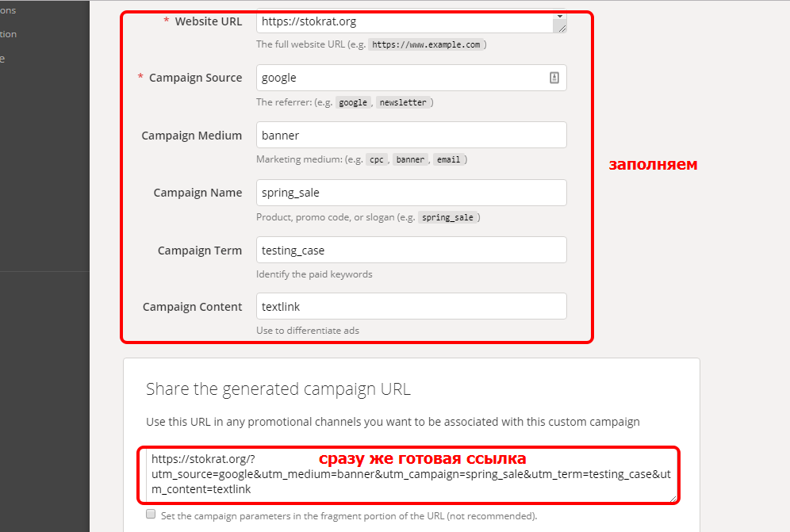The width and height of the screenshot is (790, 532).
Task: Click the contact card icon in Campaign Source
Action: [x=554, y=78]
